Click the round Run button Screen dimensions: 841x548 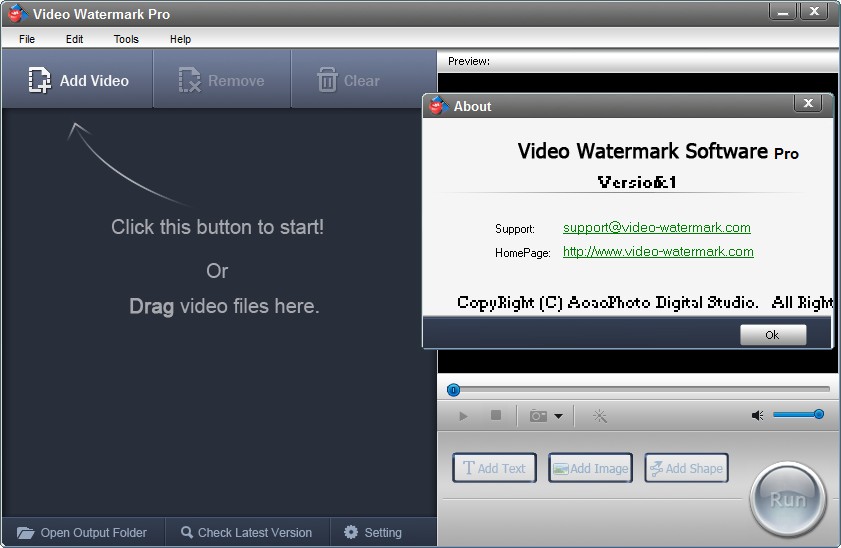coord(787,499)
